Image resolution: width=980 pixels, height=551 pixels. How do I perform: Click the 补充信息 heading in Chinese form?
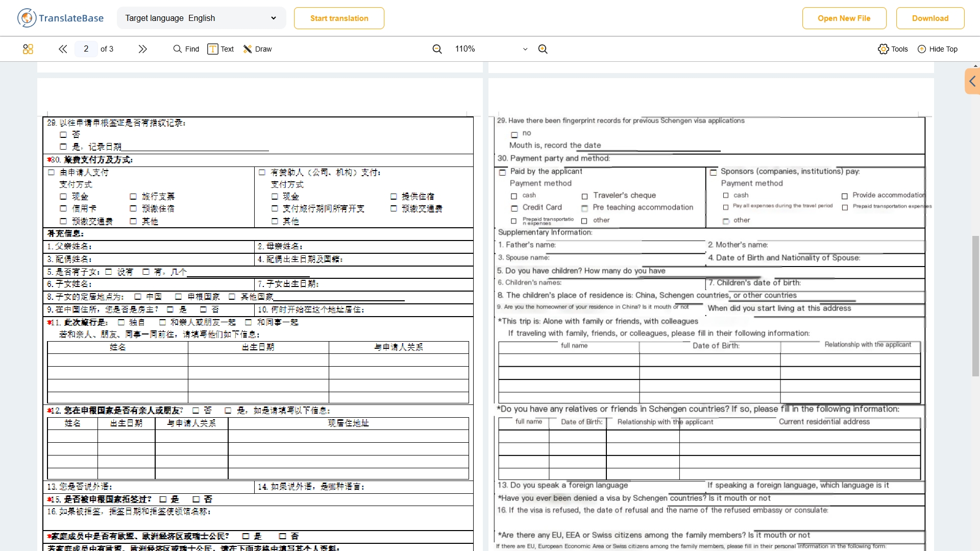coord(66,233)
